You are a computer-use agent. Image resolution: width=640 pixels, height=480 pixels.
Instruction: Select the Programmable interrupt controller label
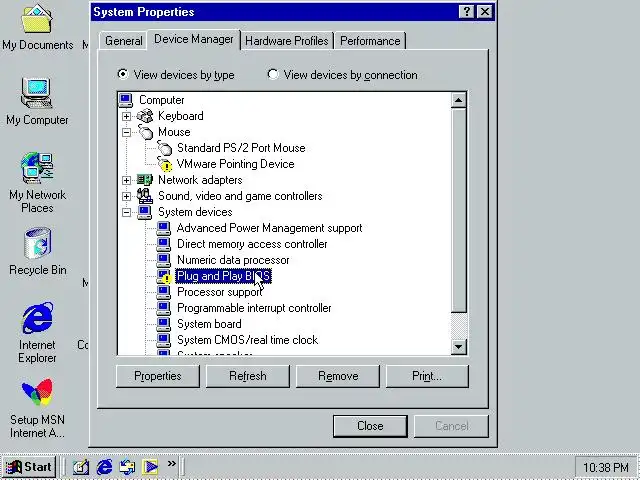pos(254,308)
